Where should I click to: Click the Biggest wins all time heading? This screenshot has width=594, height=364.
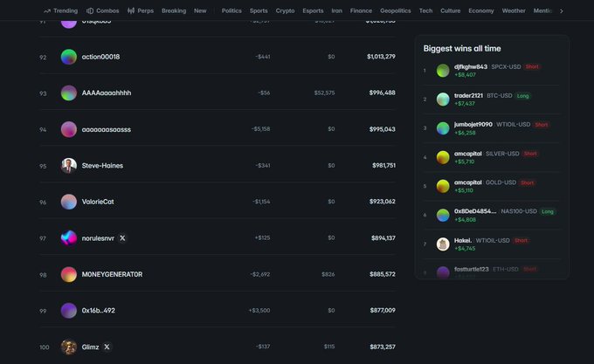coord(462,48)
